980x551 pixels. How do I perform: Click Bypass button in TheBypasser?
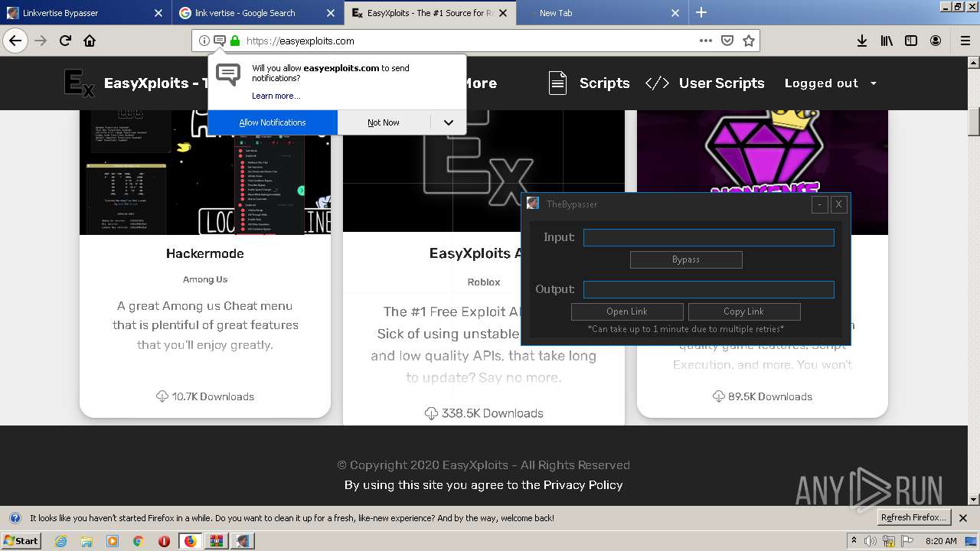pos(686,259)
